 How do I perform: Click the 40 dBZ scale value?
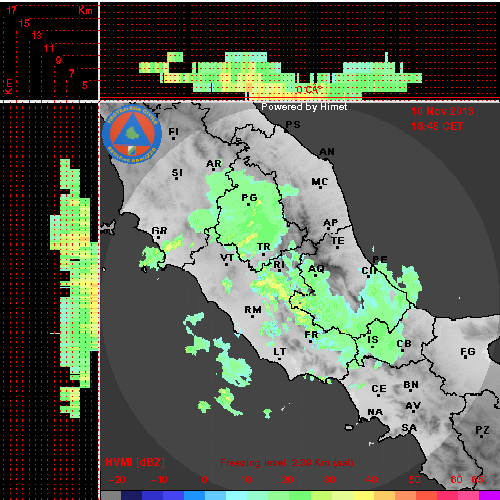[x=371, y=480]
